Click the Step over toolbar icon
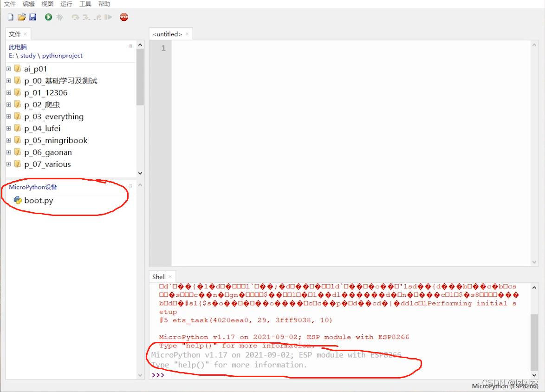Screen dimensions: 545x392 pos(75,17)
